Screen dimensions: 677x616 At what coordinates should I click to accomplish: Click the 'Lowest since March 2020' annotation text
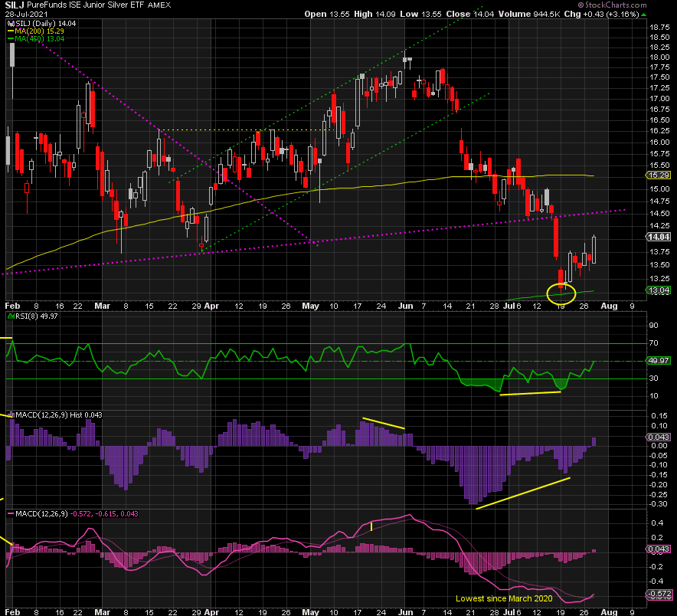(x=504, y=598)
